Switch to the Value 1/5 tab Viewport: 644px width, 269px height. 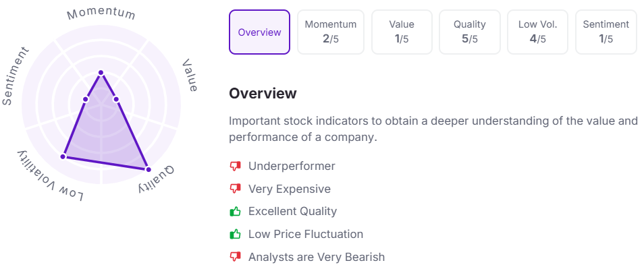pyautogui.click(x=402, y=32)
